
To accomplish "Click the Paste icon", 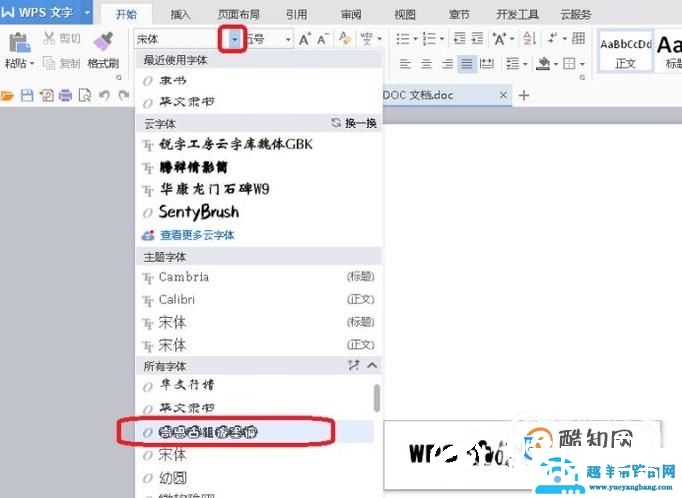I will (19, 43).
